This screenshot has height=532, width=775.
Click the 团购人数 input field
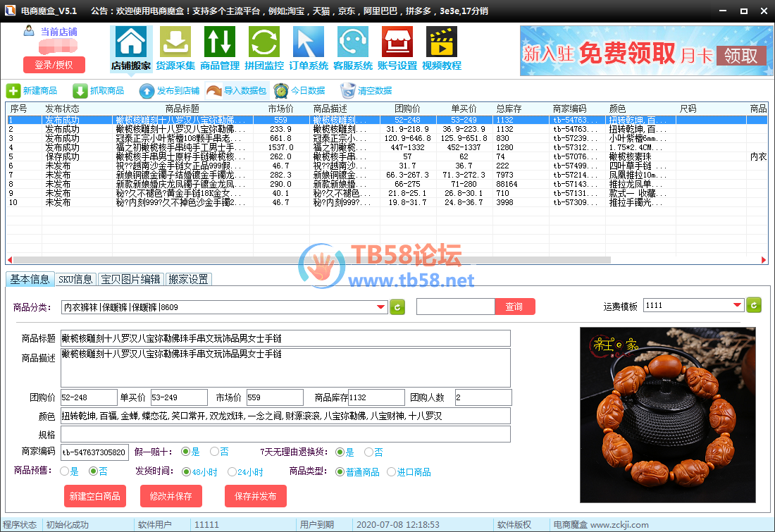(x=483, y=397)
